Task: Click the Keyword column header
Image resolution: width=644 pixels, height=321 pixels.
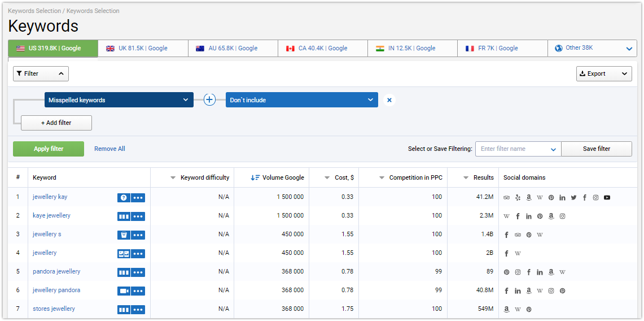Action: click(45, 177)
